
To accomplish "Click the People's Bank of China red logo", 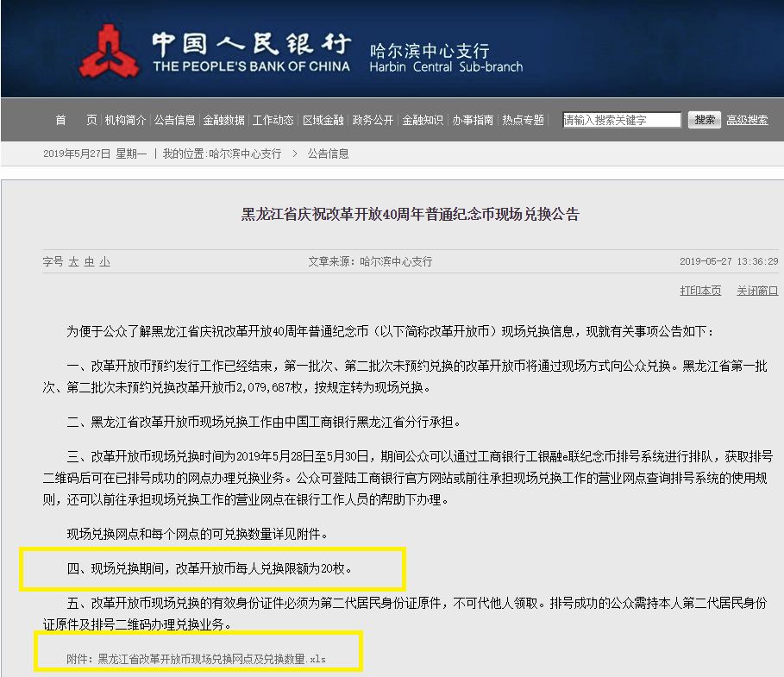I will point(110,53).
